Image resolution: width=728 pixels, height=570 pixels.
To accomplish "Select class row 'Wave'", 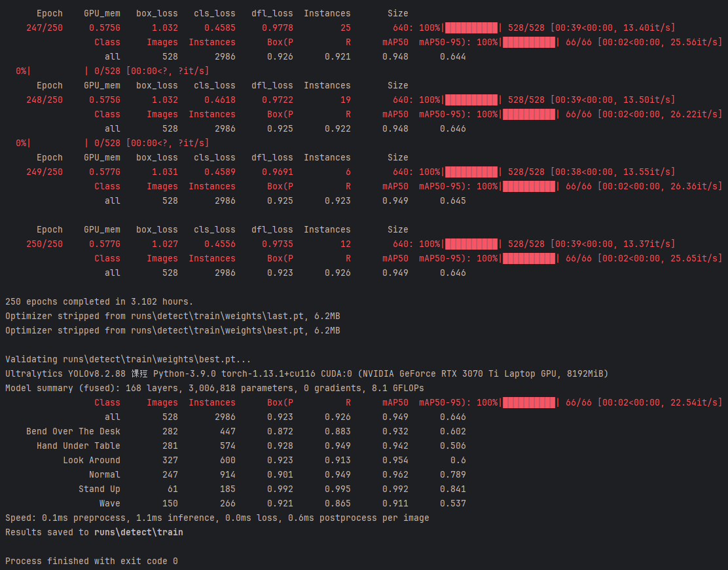I will point(283,503).
